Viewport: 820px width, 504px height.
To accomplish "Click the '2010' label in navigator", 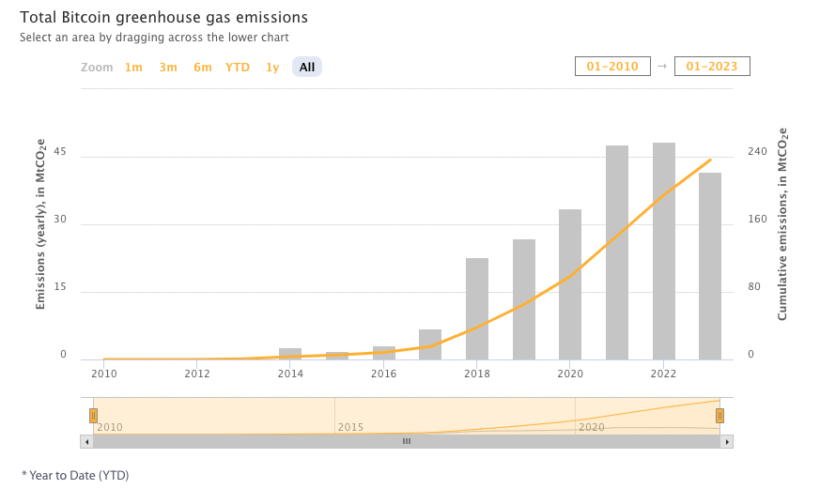I will pyautogui.click(x=110, y=427).
